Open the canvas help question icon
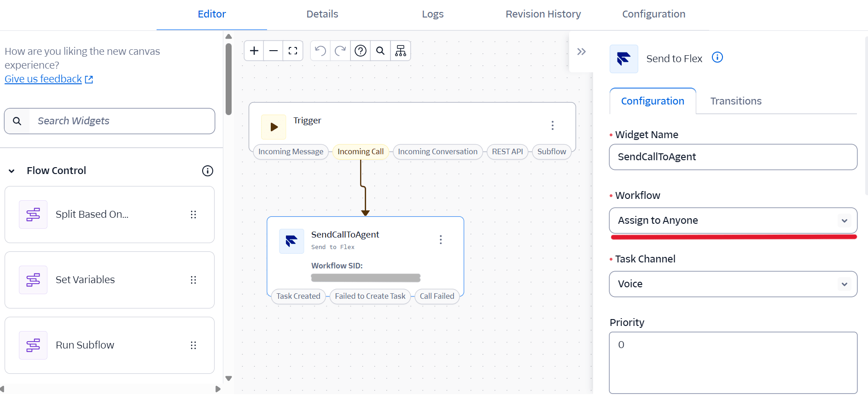868x401 pixels. [361, 51]
